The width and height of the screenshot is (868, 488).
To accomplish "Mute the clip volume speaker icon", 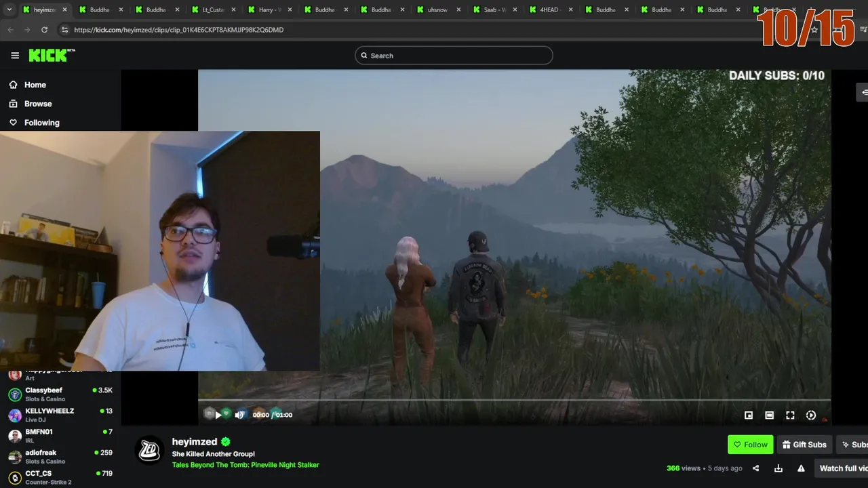I will coord(239,415).
